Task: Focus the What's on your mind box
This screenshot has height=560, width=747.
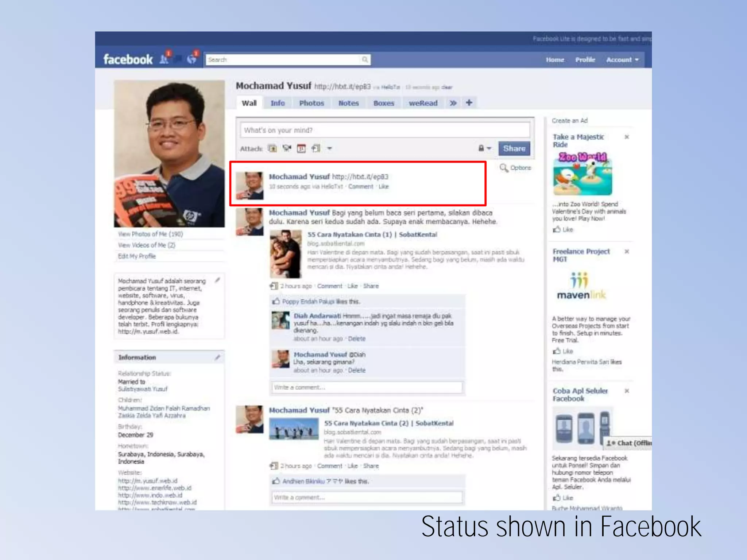Action: click(385, 130)
